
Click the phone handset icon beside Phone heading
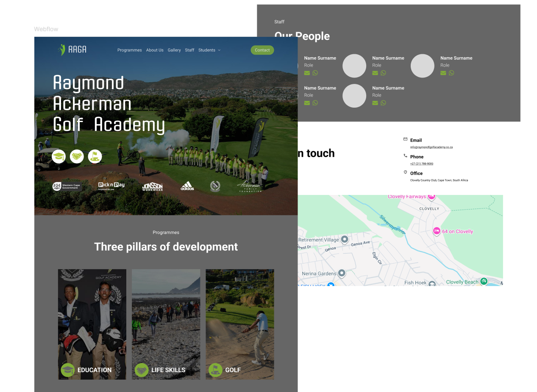point(405,156)
